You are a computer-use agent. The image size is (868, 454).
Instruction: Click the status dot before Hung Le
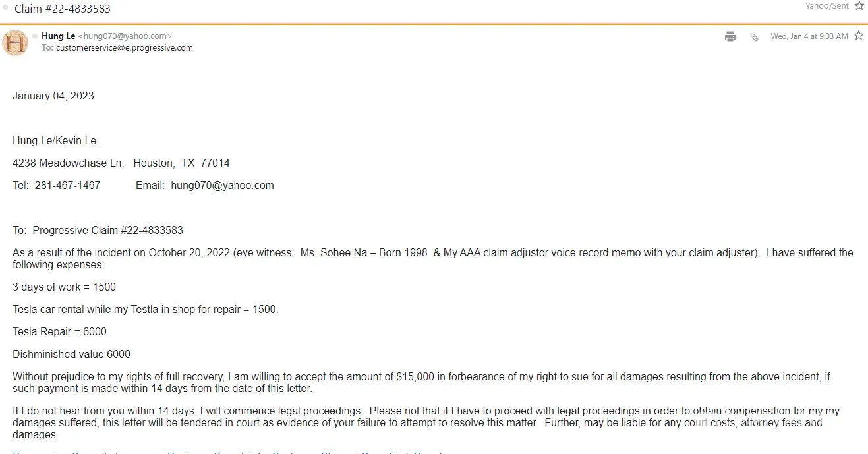coord(35,36)
